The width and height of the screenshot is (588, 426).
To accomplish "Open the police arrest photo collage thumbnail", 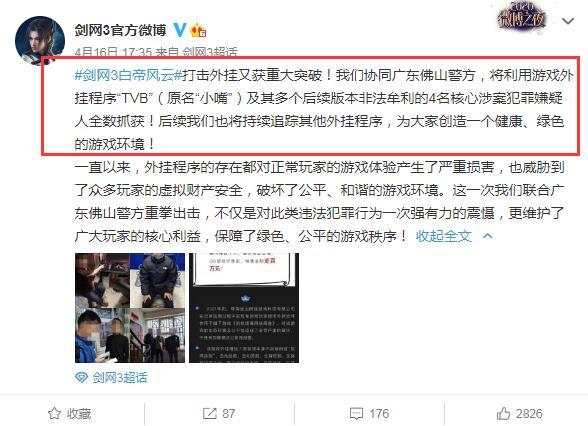I will click(x=130, y=308).
